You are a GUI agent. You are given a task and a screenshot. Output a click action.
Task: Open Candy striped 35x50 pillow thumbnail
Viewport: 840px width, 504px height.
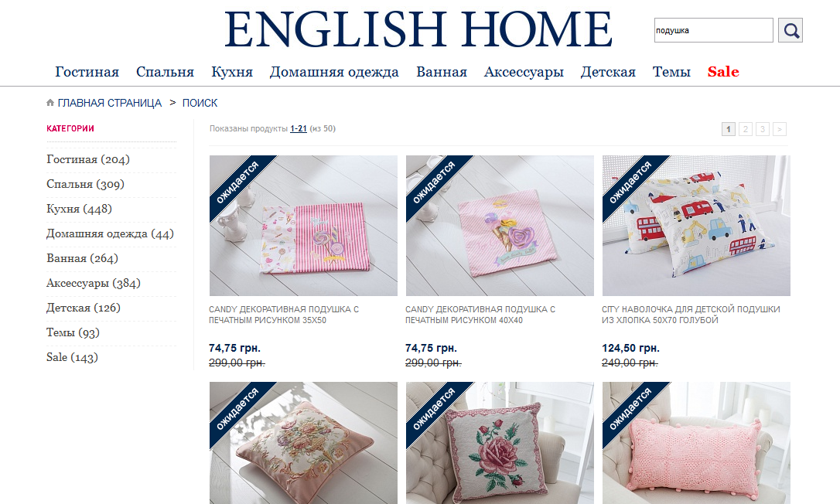pos(303,226)
